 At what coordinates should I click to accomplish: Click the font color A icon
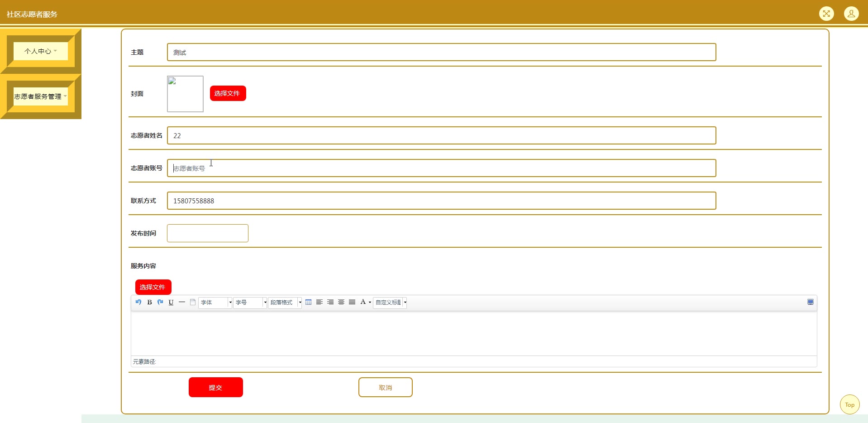pos(363,302)
